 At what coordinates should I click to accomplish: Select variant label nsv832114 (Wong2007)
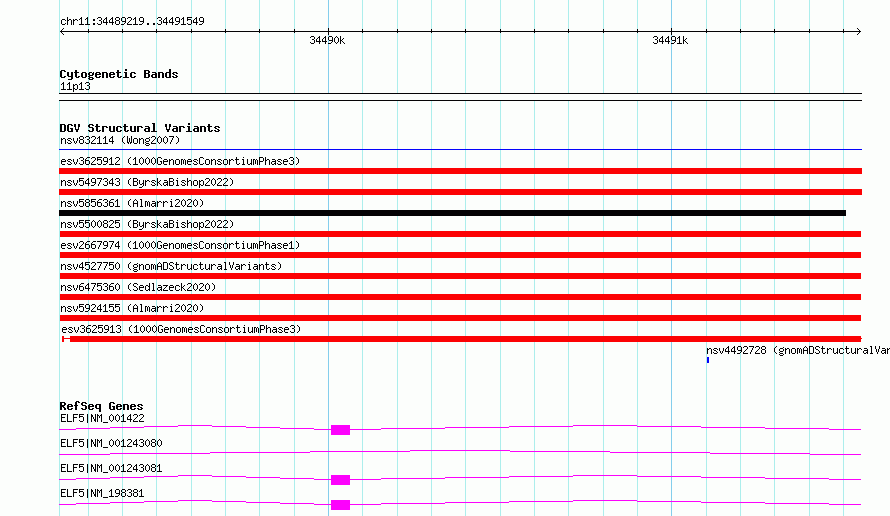[x=120, y=140]
